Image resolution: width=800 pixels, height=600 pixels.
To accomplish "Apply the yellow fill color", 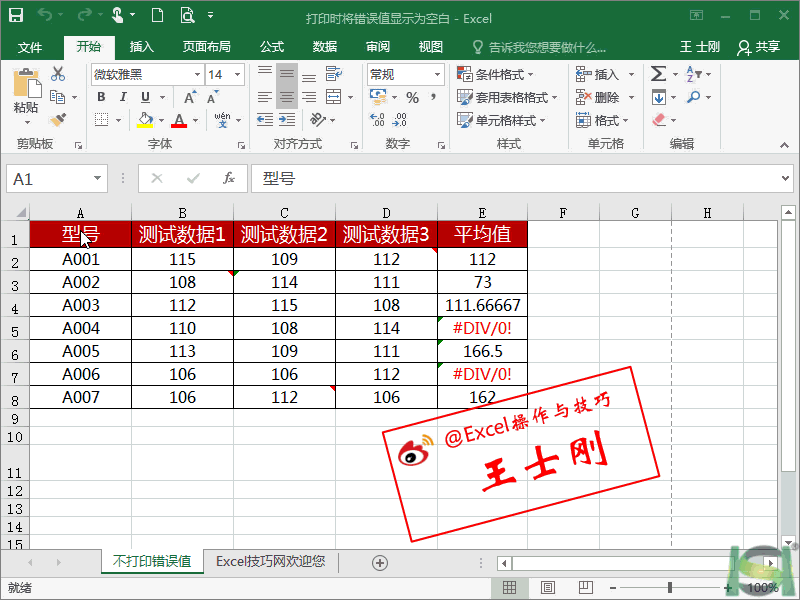I will (145, 120).
